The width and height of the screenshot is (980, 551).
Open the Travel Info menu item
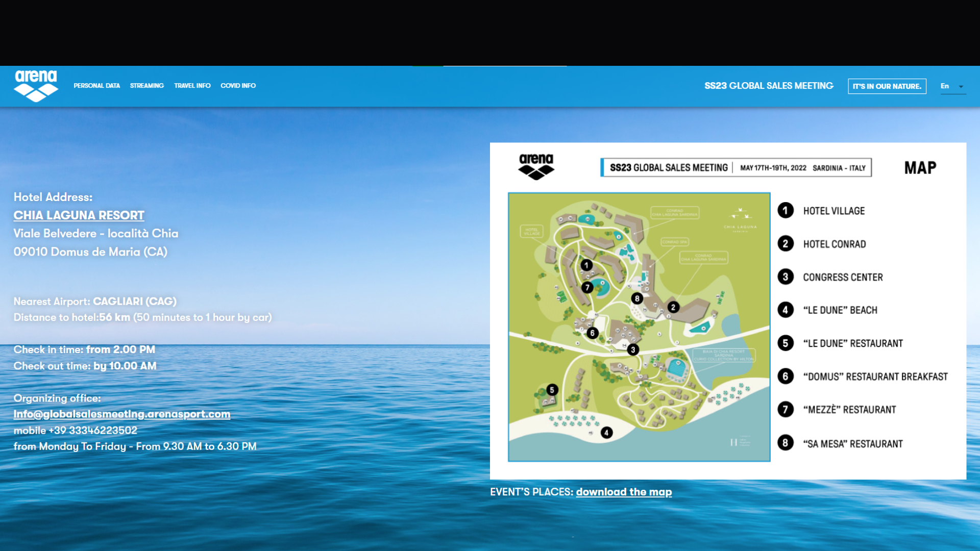tap(192, 86)
